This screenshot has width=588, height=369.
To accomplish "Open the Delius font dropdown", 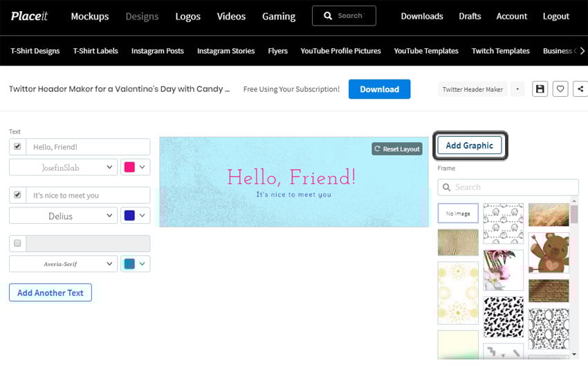I will coord(63,216).
